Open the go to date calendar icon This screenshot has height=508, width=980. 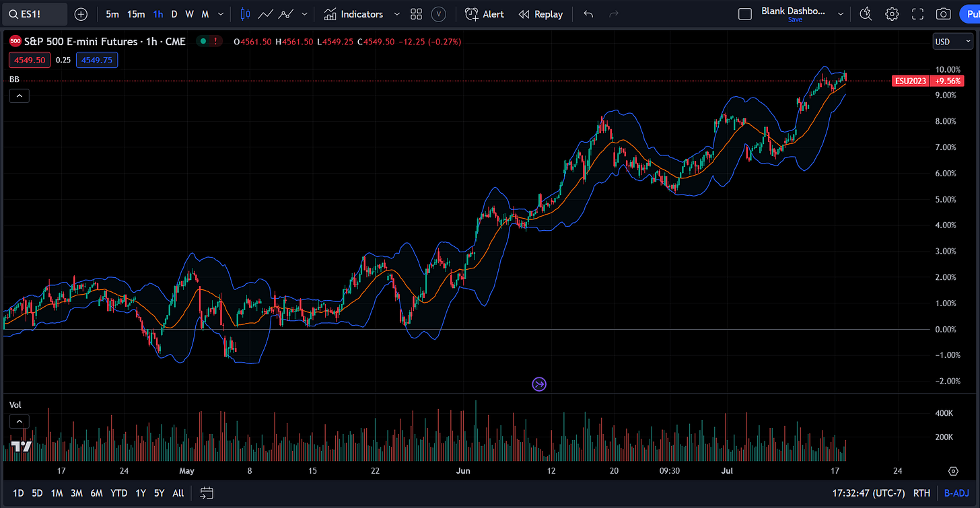(x=207, y=493)
